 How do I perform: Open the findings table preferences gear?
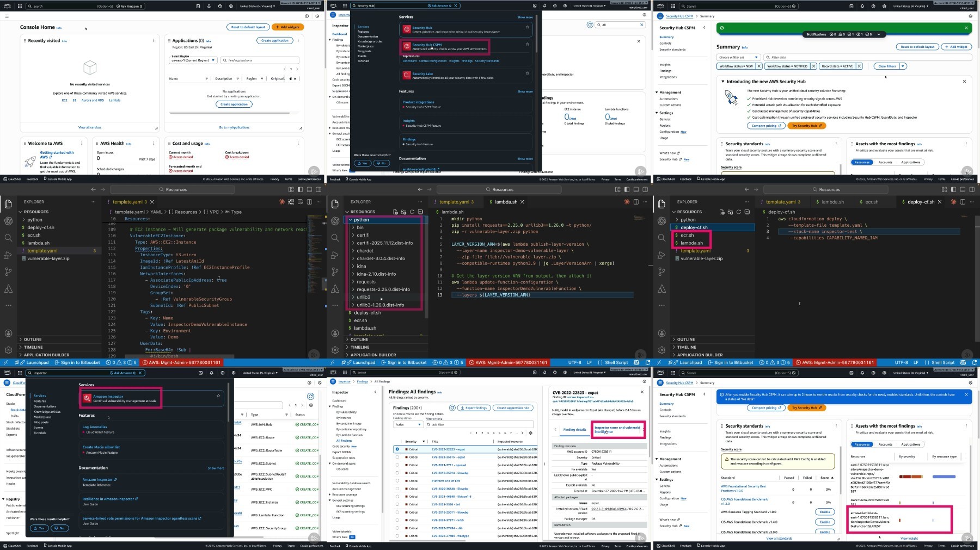coord(530,433)
